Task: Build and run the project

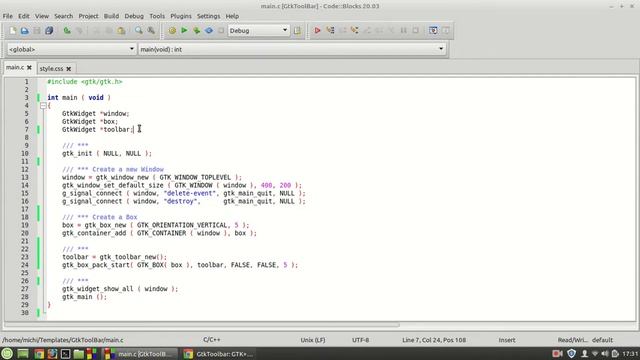Action: pyautogui.click(x=196, y=31)
